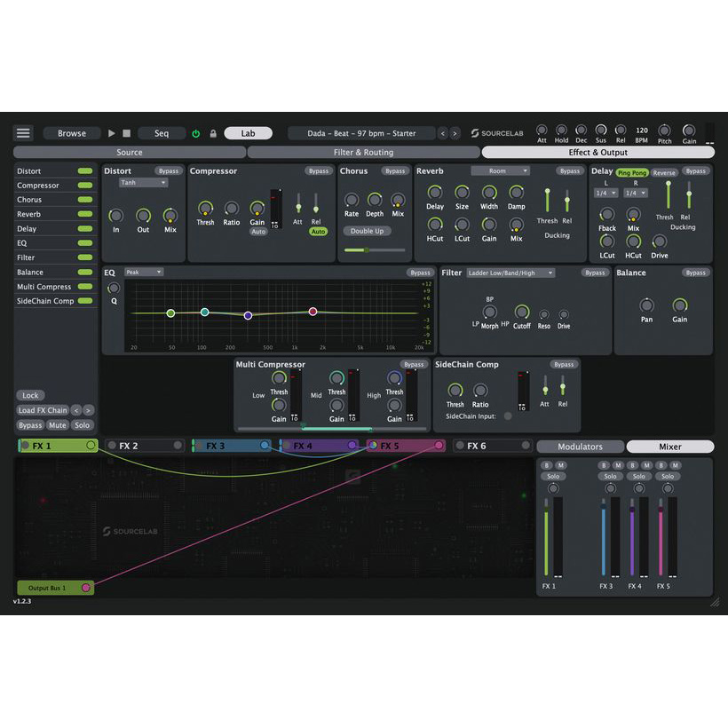Click the Multi Compressor Low Thresh knob
Viewport: 728px width, 728px height.
tap(279, 378)
